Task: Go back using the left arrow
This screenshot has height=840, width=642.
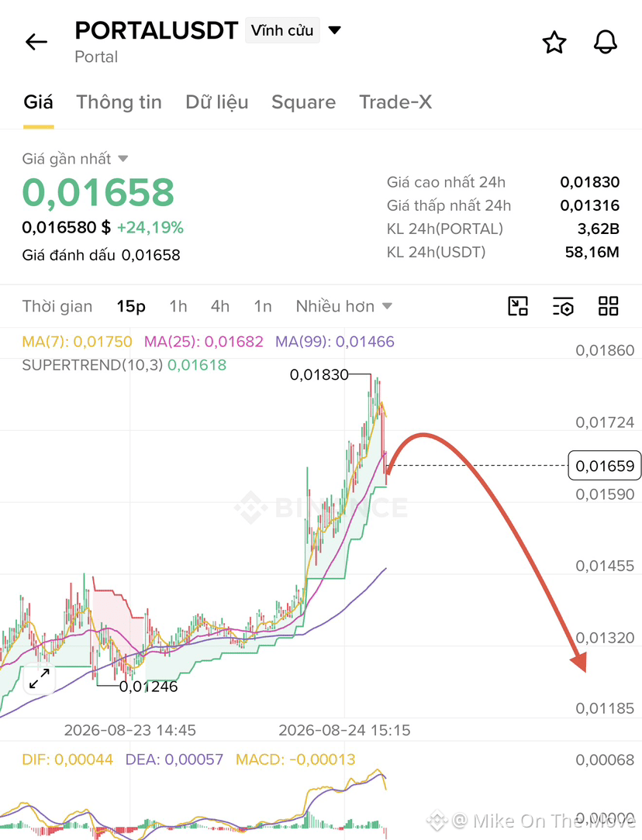Action: pyautogui.click(x=36, y=42)
